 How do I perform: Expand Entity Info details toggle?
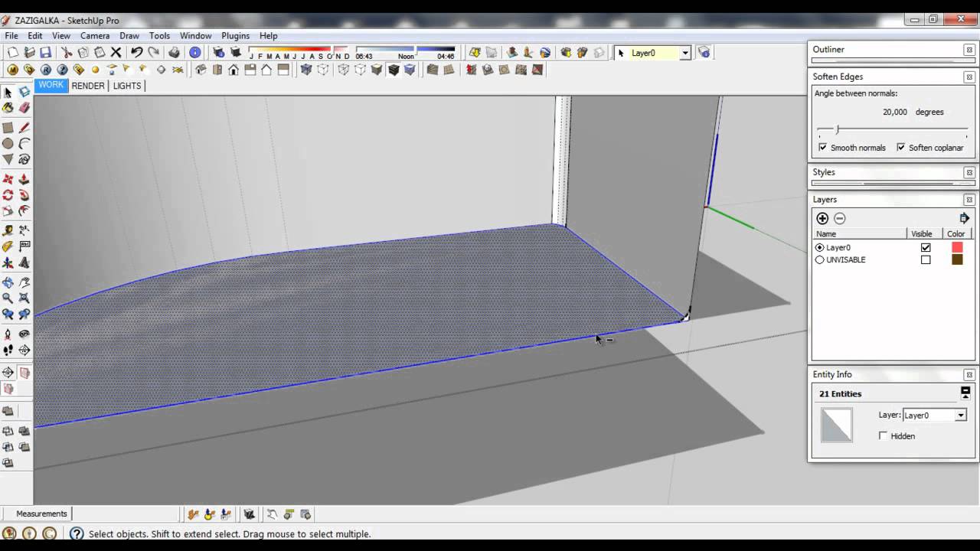tap(965, 393)
